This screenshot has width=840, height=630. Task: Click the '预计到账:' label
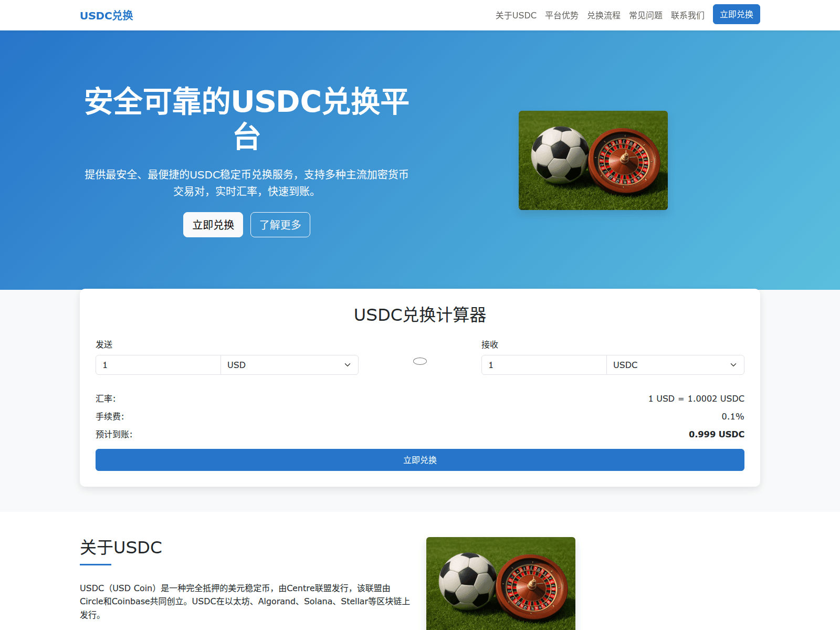[x=114, y=434]
